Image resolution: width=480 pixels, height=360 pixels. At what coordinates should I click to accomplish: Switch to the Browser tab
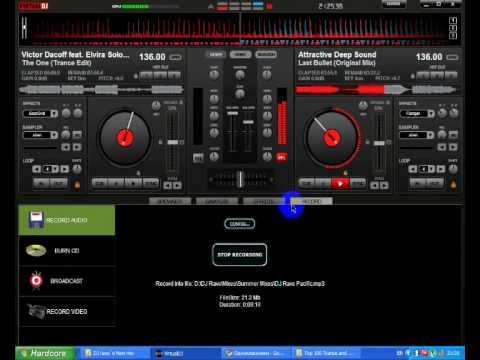click(x=170, y=201)
